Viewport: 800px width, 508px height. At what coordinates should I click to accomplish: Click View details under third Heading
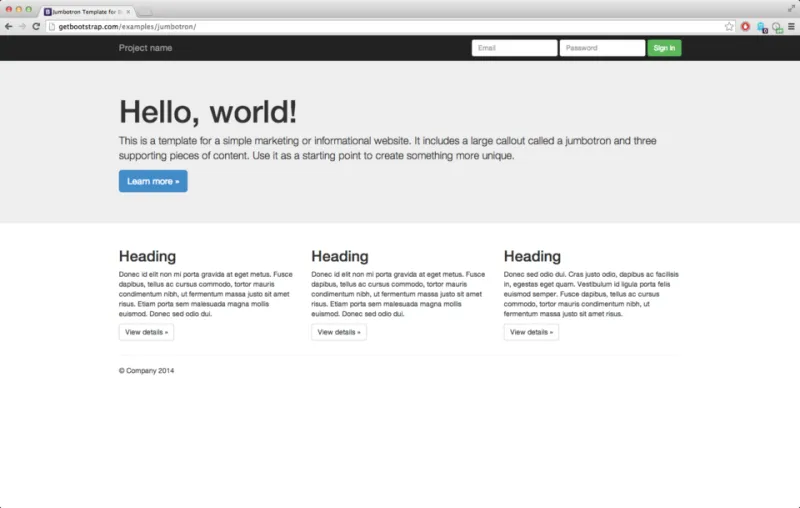pos(531,332)
